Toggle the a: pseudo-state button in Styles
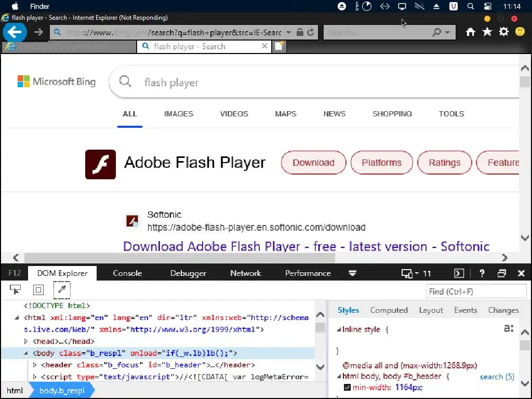The width and height of the screenshot is (532, 399). pos(509,328)
